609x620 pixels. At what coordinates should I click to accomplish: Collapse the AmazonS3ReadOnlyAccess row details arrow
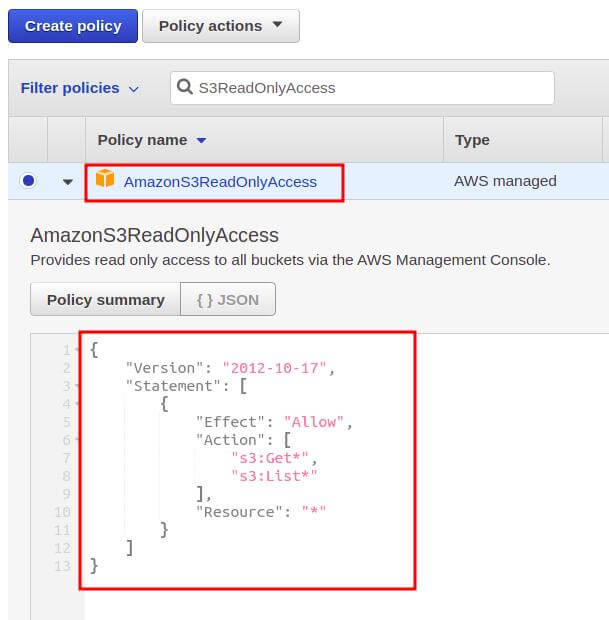[x=68, y=182]
